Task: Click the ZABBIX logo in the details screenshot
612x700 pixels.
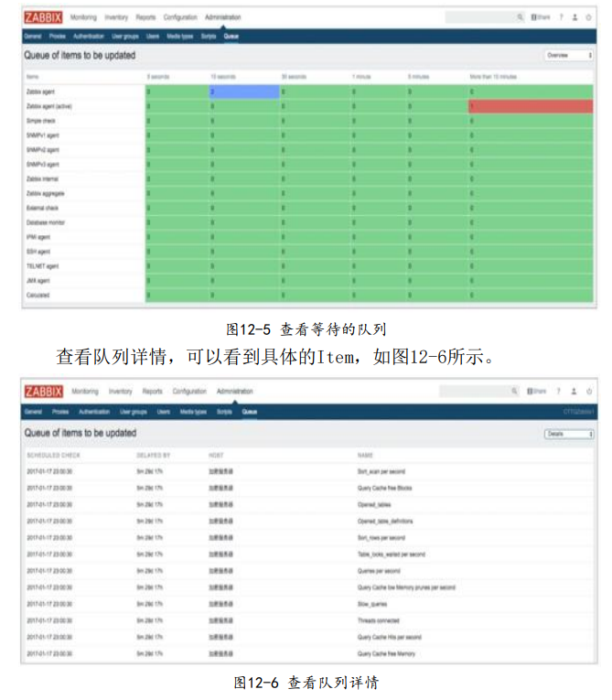Action: click(x=44, y=392)
